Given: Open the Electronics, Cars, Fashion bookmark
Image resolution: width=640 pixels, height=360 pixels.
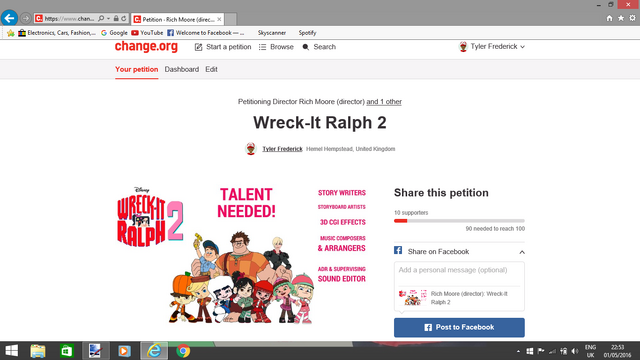Looking at the screenshot, I should click(x=57, y=33).
